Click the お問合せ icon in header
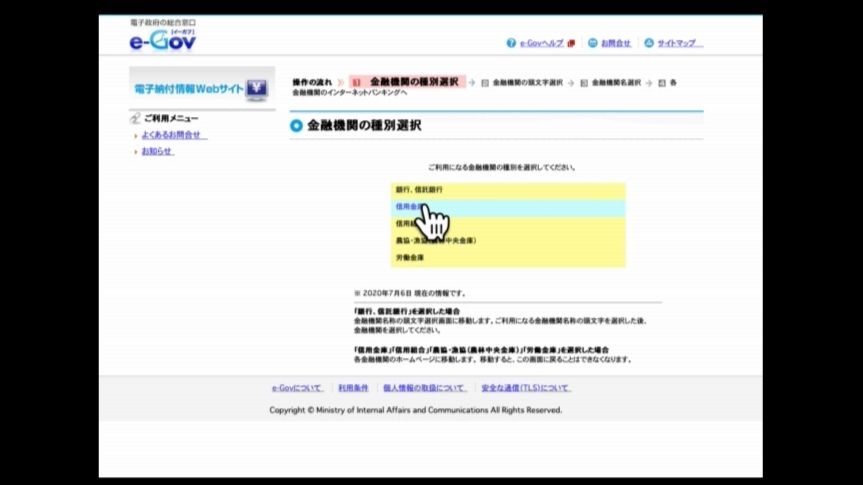The width and height of the screenshot is (863, 485). (x=593, y=44)
